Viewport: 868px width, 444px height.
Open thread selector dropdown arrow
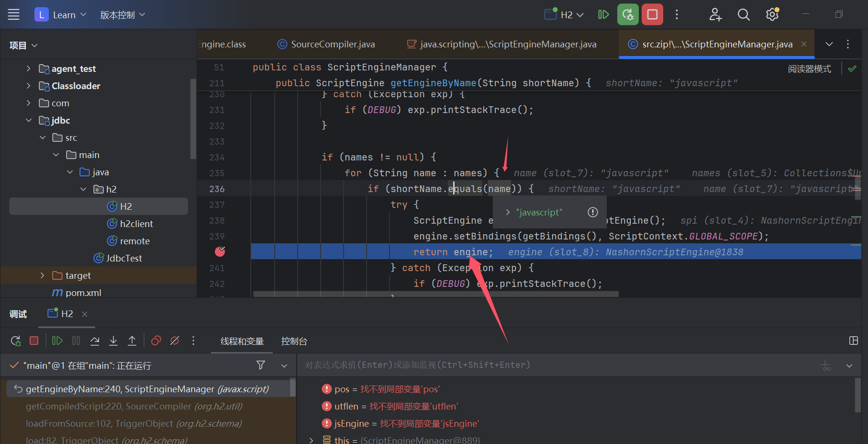tap(284, 365)
